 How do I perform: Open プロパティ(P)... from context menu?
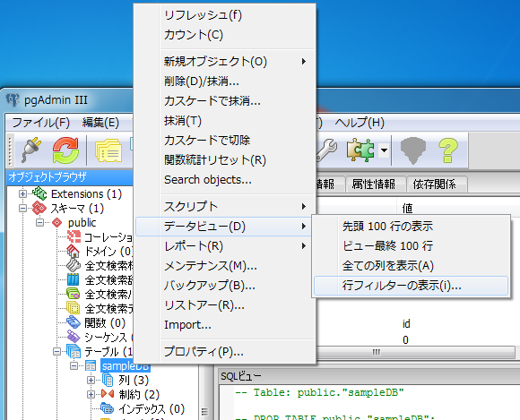tap(224, 351)
